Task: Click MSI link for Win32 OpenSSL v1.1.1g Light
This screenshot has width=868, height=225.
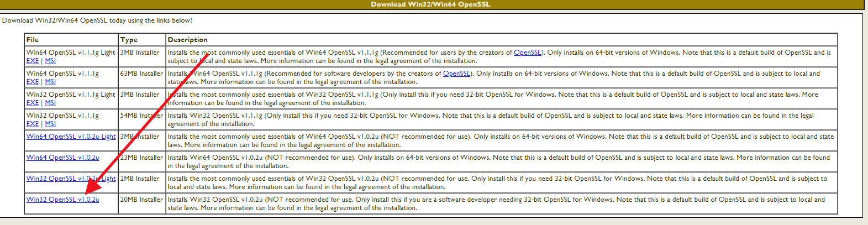Action: pos(50,103)
